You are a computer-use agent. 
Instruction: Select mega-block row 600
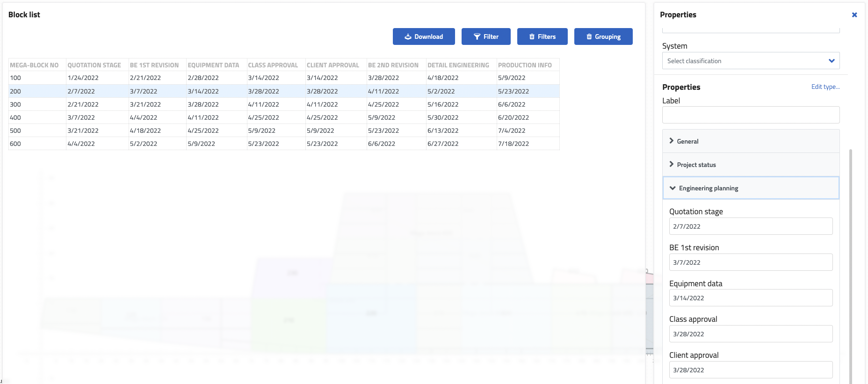click(284, 144)
